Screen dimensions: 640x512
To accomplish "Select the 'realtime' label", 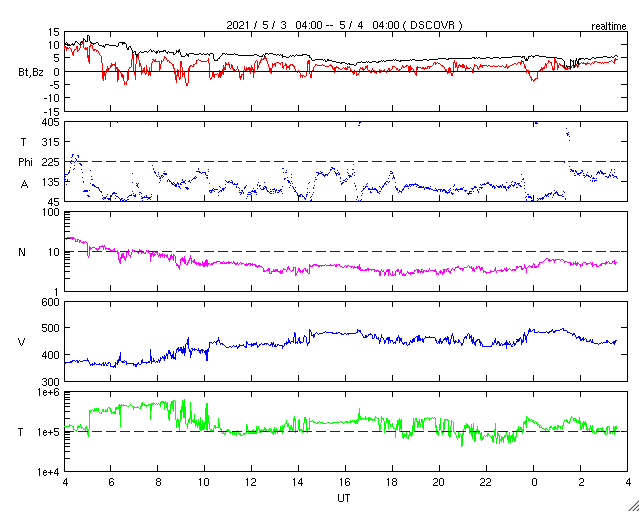I will pos(609,27).
